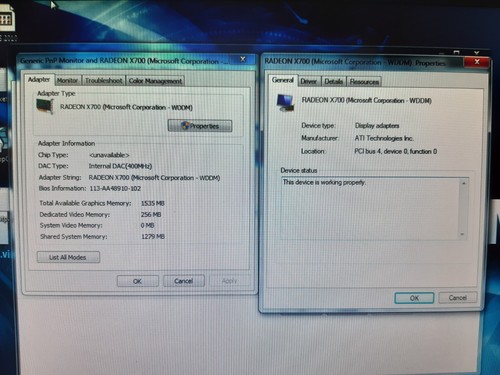Switch to the Driver tab
Screen dimensions: 500x375
[309, 81]
